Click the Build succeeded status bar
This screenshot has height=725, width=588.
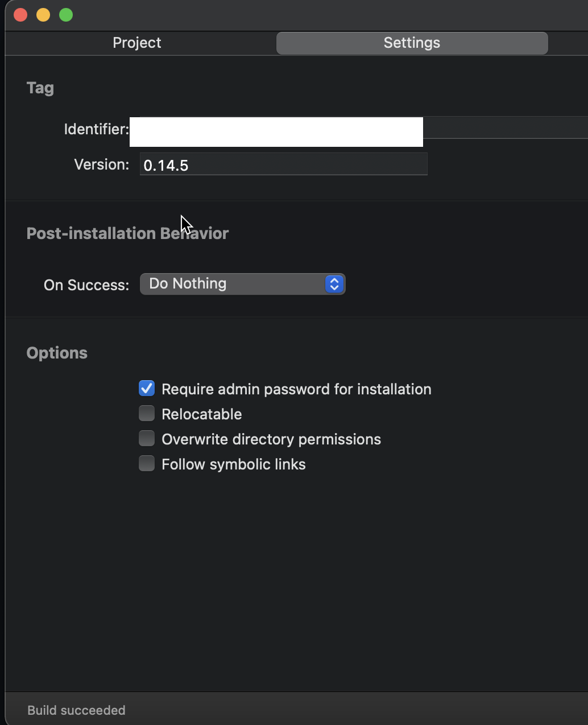pyautogui.click(x=76, y=710)
